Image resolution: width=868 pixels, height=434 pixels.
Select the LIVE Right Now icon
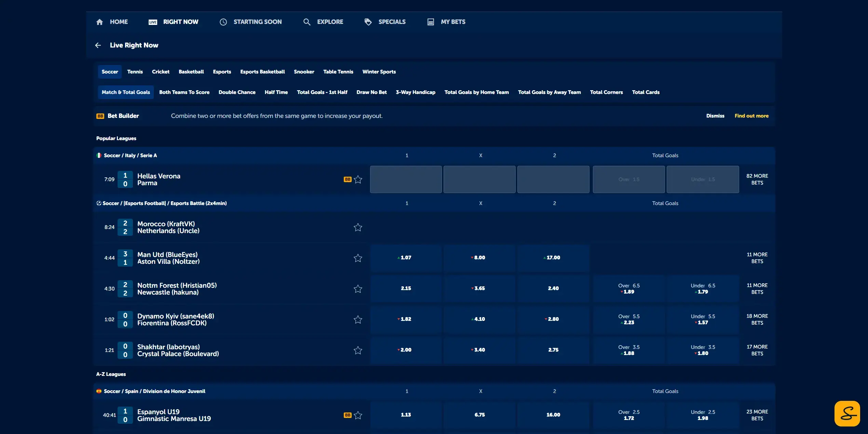152,22
